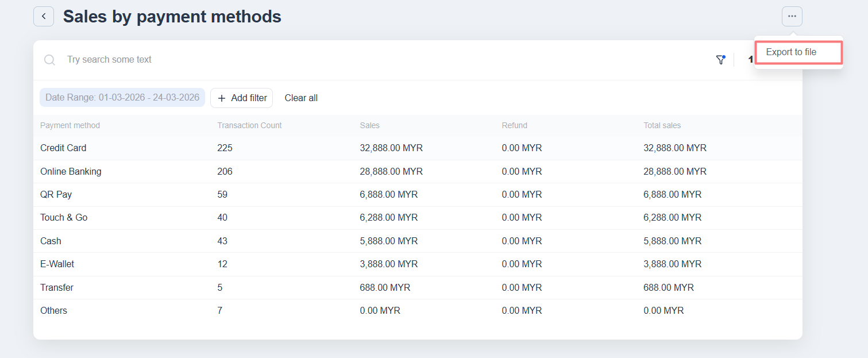Sort by Sales column header
The image size is (868, 358).
point(369,125)
